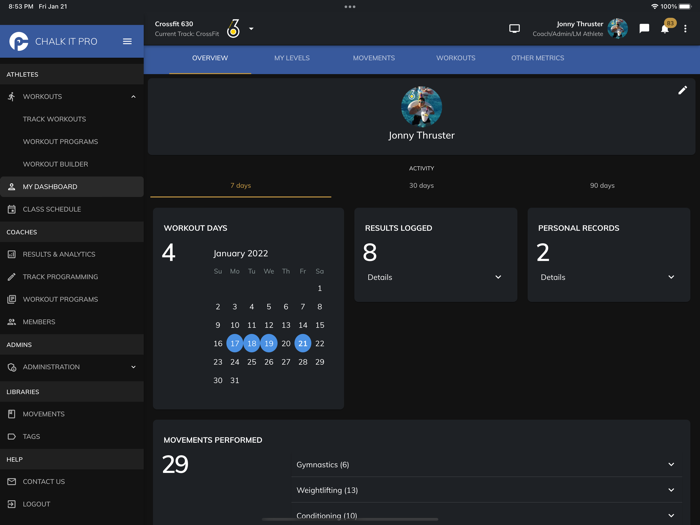Click the Wi-Fi status icon
This screenshot has width=700, height=525.
click(654, 7)
